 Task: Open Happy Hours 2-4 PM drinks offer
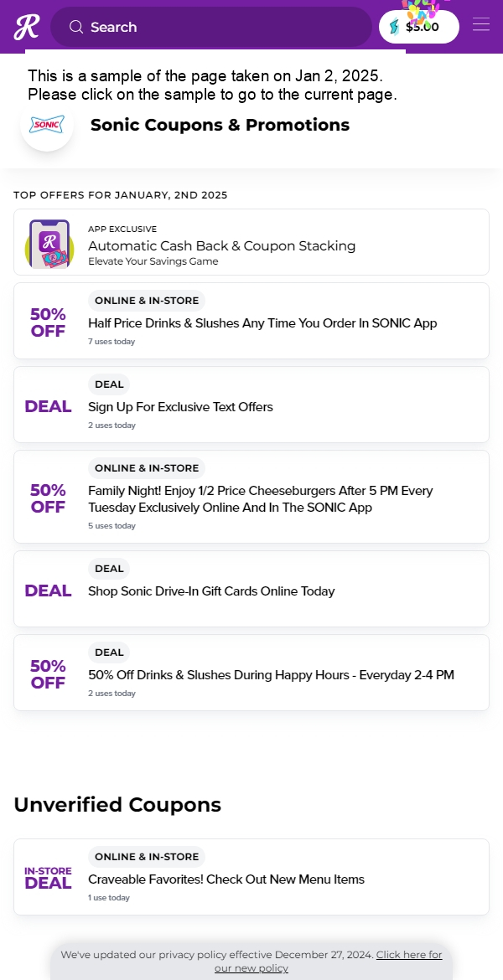click(251, 673)
